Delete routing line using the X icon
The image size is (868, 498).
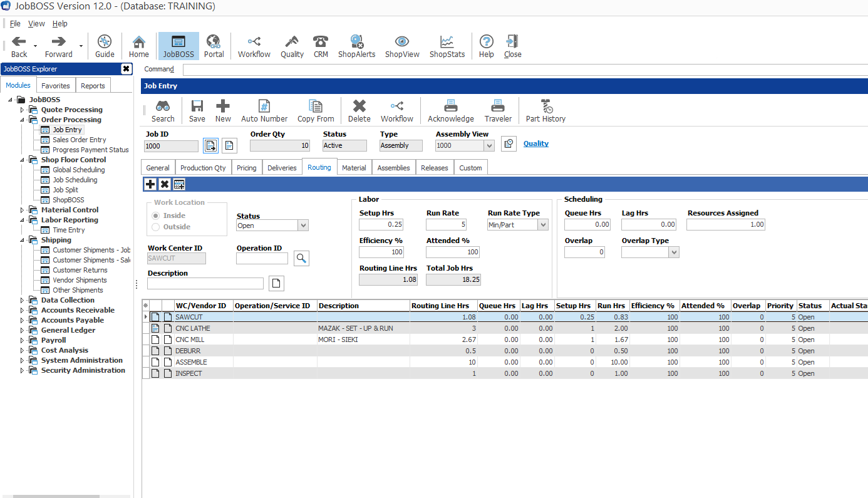point(164,184)
